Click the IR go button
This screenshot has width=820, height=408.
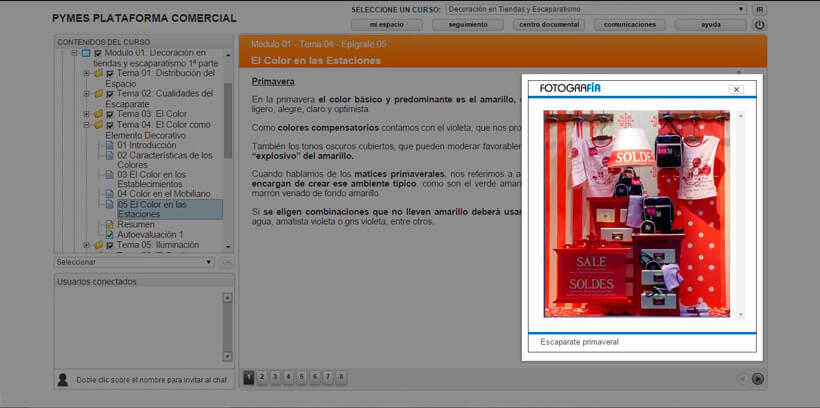759,9
